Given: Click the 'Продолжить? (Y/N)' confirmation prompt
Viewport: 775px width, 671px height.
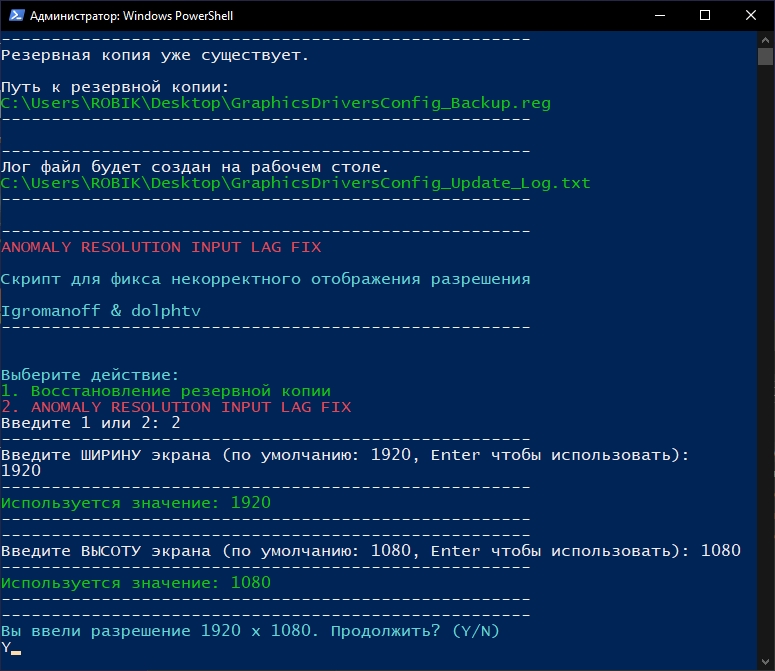Looking at the screenshot, I should click(x=250, y=631).
